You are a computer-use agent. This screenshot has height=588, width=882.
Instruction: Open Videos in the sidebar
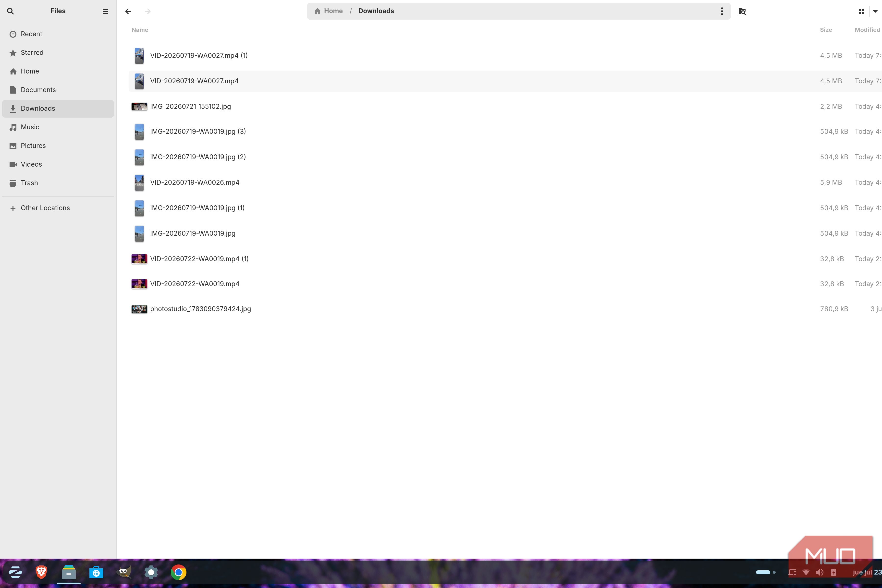[x=58, y=164]
